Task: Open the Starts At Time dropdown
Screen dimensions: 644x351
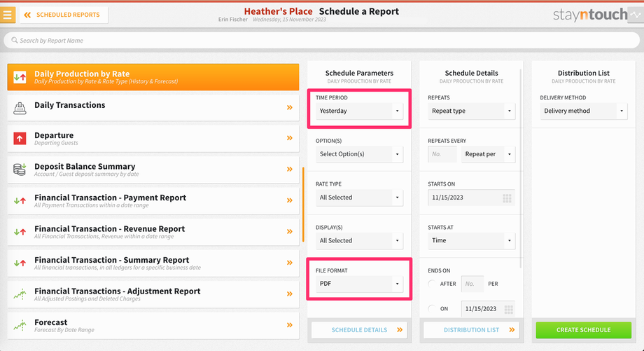Action: tap(471, 240)
